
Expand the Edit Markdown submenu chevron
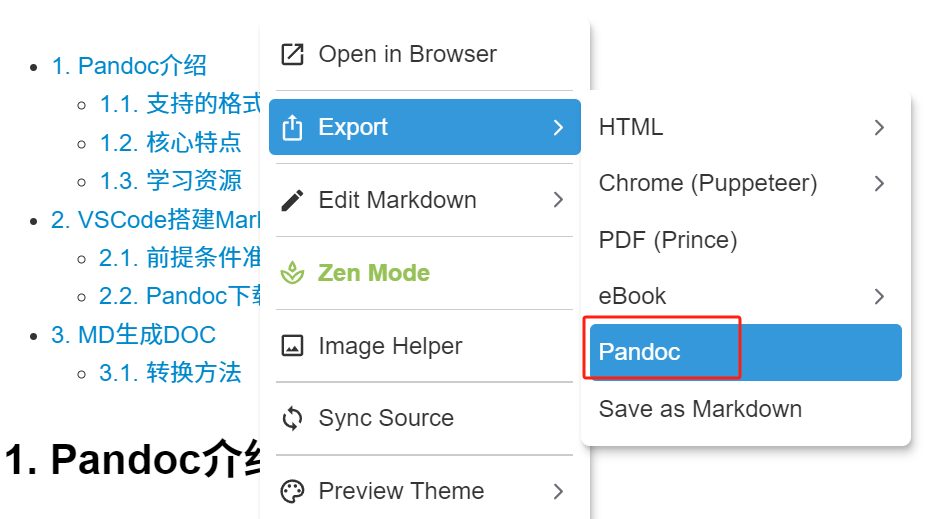pos(558,200)
